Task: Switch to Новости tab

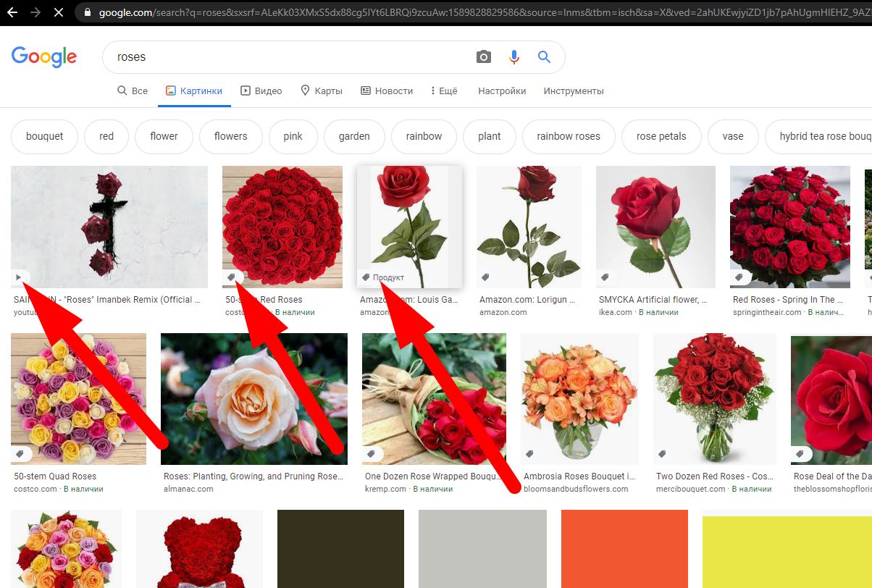Action: point(387,91)
